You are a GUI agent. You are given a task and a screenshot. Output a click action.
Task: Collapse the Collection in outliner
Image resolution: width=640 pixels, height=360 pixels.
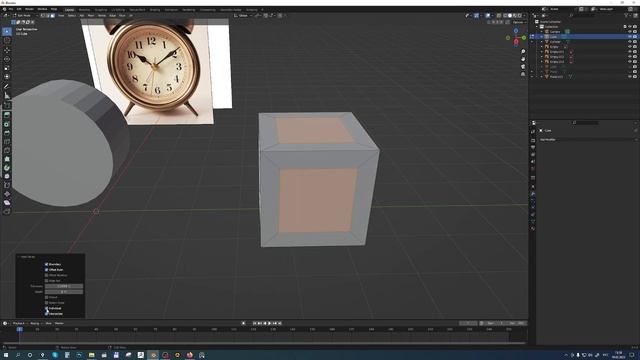coord(537,27)
